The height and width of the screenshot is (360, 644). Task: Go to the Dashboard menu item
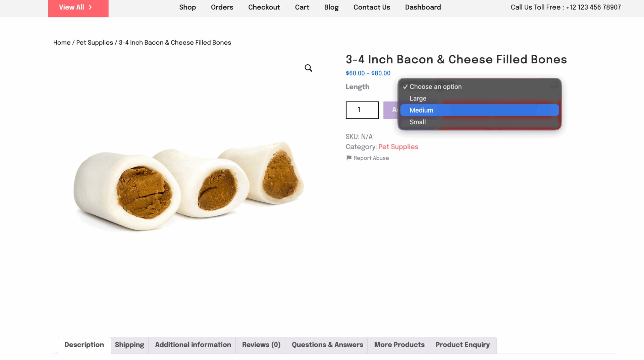click(423, 7)
